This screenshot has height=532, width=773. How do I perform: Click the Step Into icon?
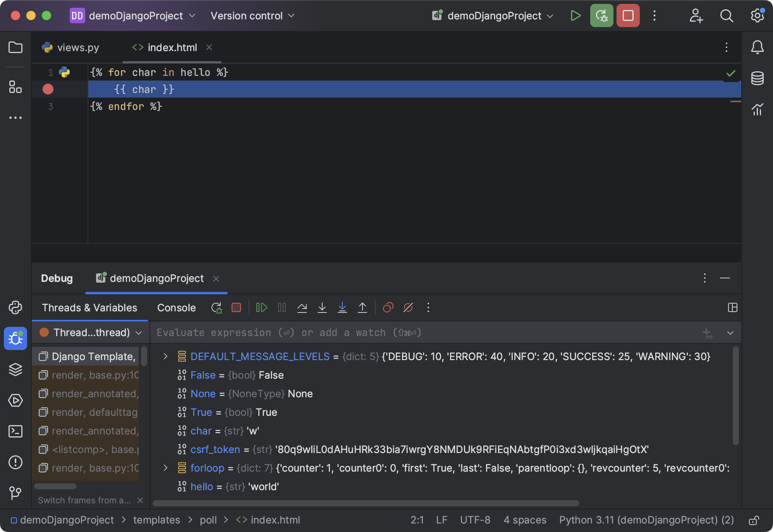(322, 308)
